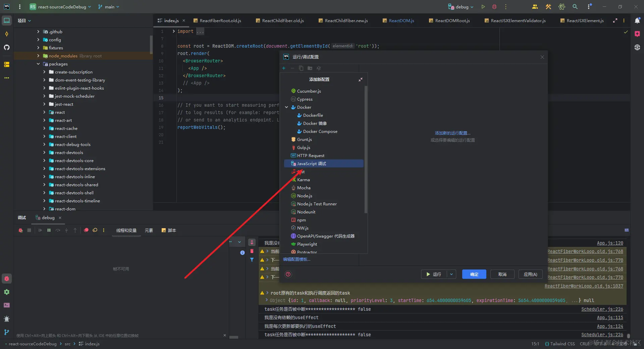Viewport: 644px width, 349px height.
Task: Open the 元素 debugger tab
Action: pyautogui.click(x=149, y=231)
